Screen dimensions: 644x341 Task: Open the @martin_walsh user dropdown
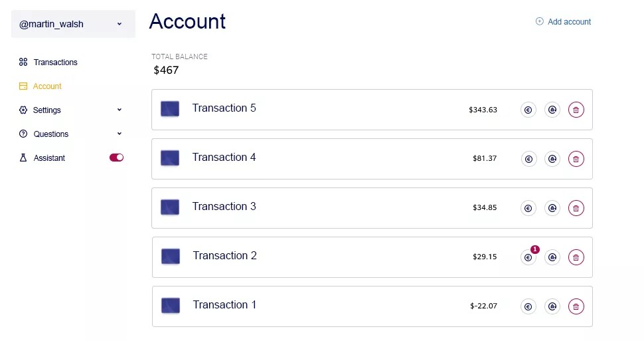point(73,24)
